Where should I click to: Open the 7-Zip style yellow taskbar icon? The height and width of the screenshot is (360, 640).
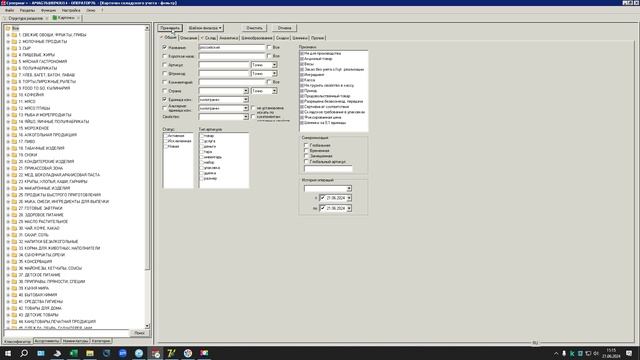click(171, 353)
